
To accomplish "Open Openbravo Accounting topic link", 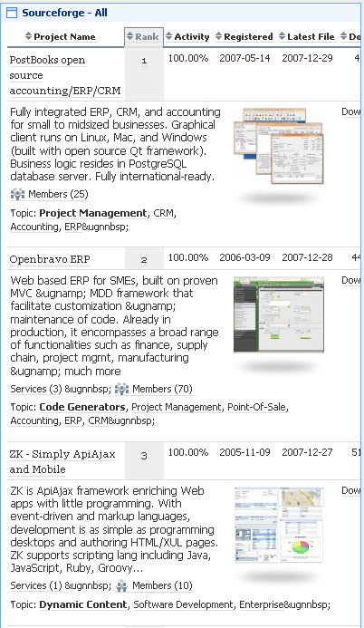I will pos(34,420).
